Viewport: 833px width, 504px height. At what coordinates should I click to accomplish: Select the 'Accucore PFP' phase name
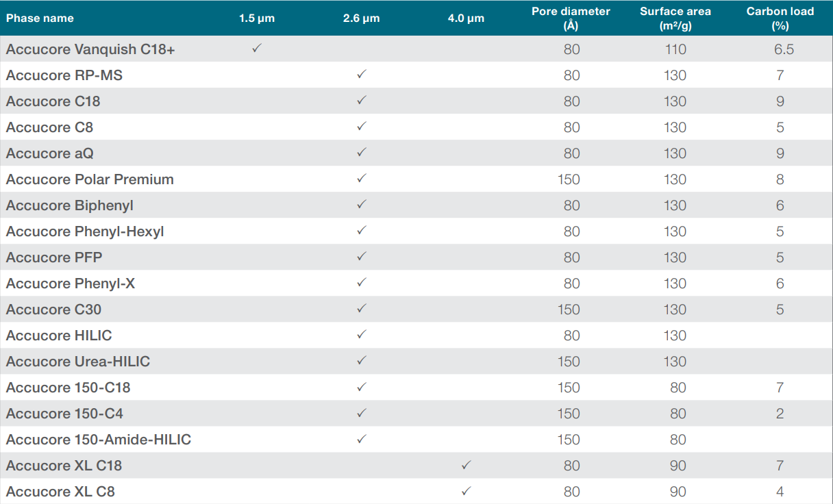coord(55,257)
